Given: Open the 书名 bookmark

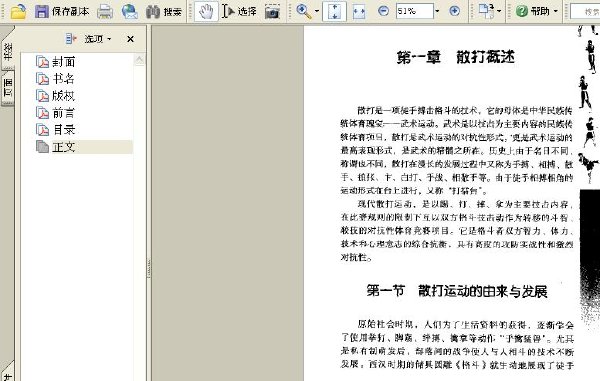Looking at the screenshot, I should pos(63,79).
